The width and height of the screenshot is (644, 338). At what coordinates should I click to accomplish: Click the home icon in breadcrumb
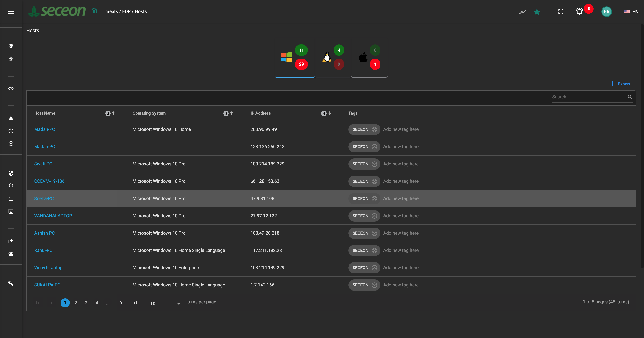(x=94, y=11)
